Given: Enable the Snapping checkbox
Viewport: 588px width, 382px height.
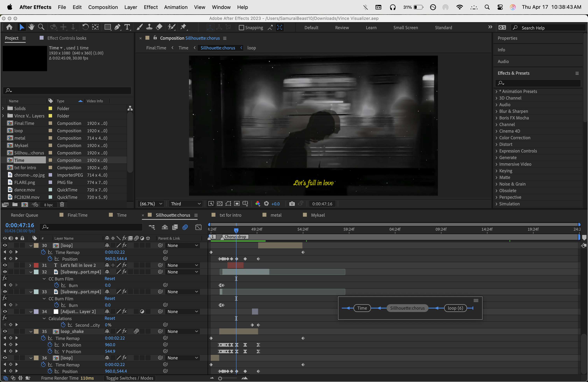Looking at the screenshot, I should tap(241, 28).
